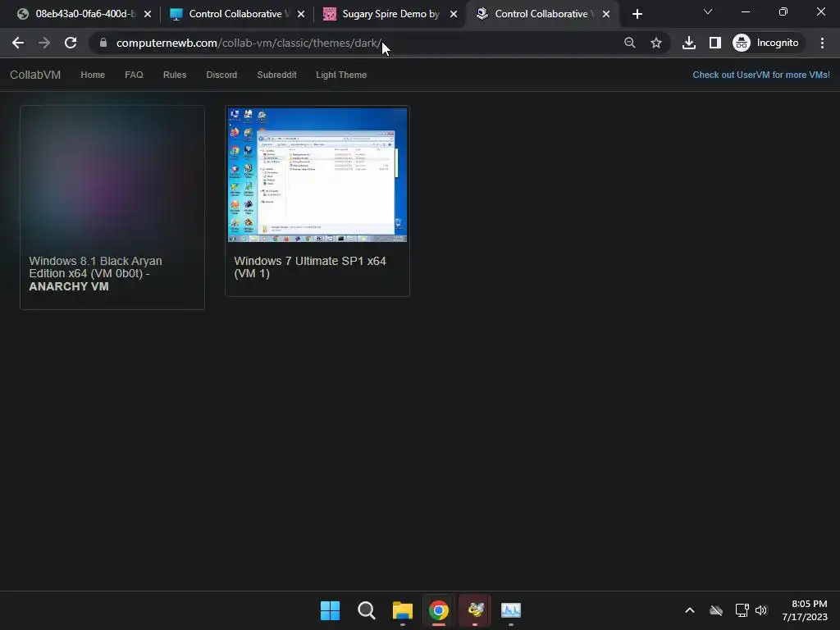The width and height of the screenshot is (840, 630).
Task: Open taskbar Search
Action: click(367, 610)
